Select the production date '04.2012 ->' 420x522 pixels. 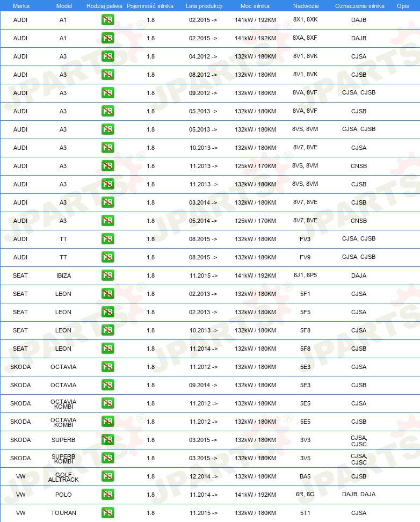tap(203, 56)
